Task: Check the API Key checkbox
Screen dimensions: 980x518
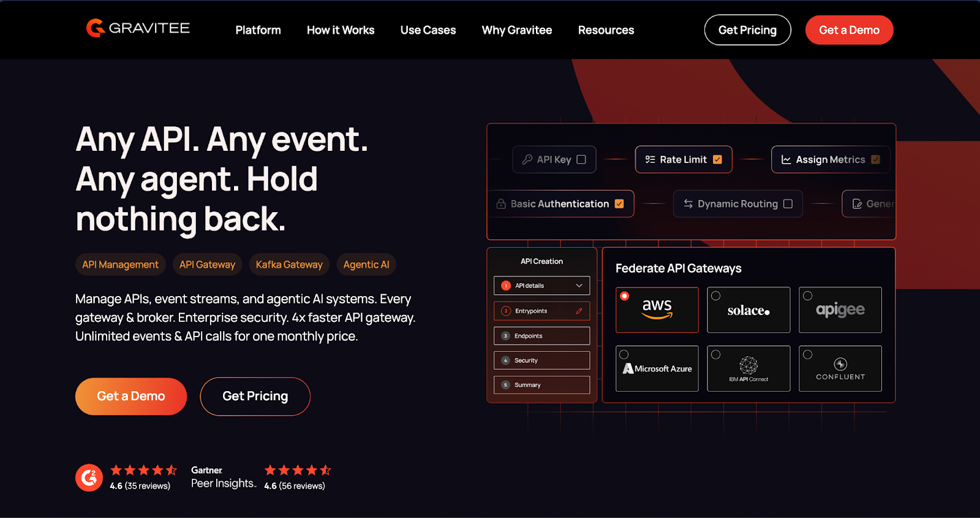Action: (x=581, y=159)
